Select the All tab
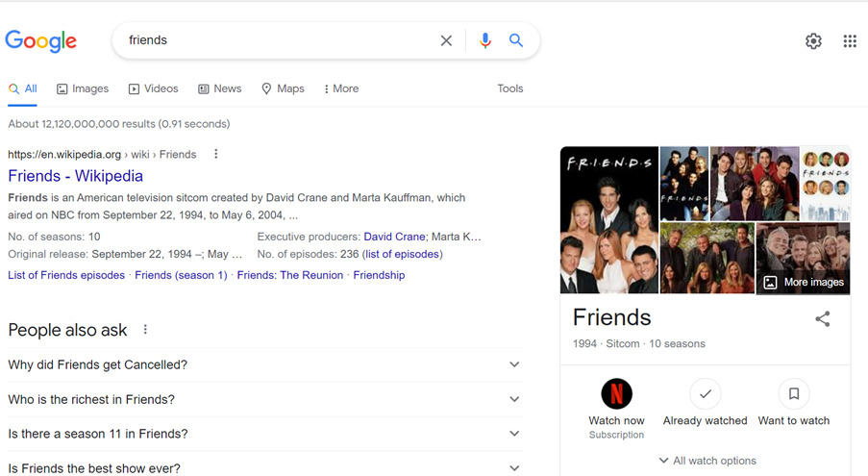The image size is (868, 476). click(23, 88)
